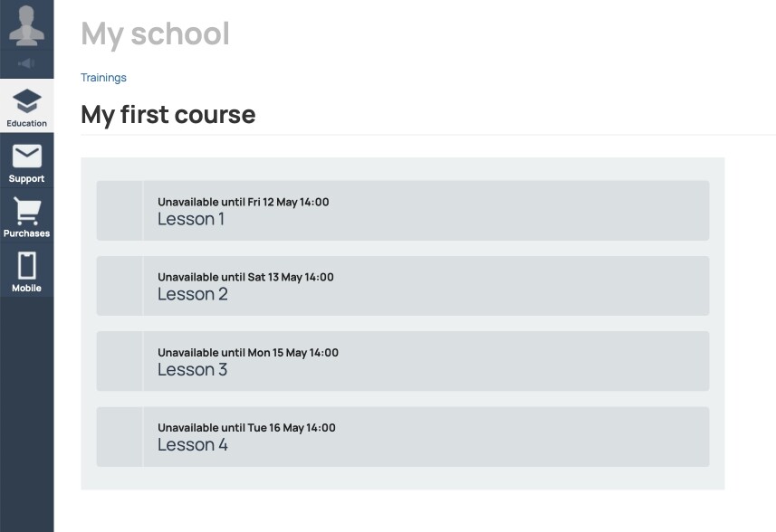The image size is (776, 532).
Task: Click the Education sidebar label
Action: click(x=27, y=123)
